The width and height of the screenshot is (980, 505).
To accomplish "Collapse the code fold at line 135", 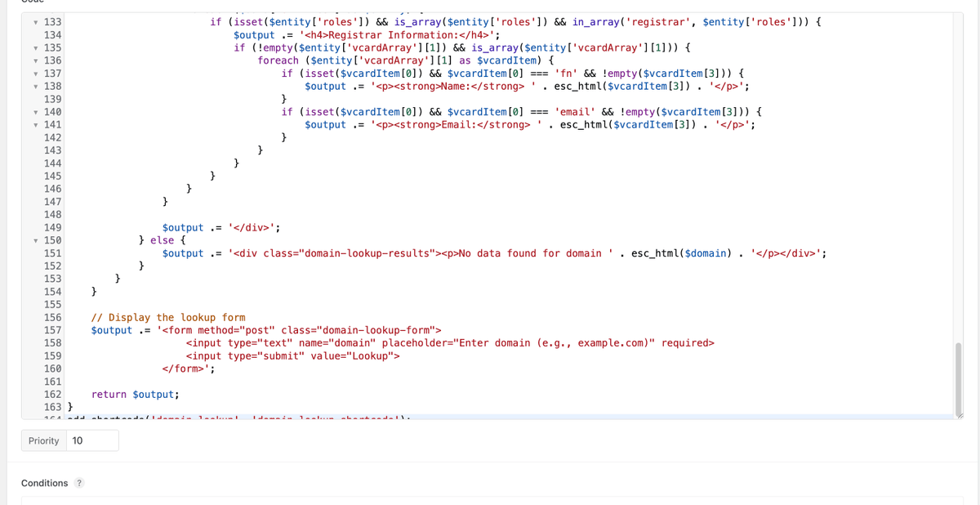I will pos(36,47).
